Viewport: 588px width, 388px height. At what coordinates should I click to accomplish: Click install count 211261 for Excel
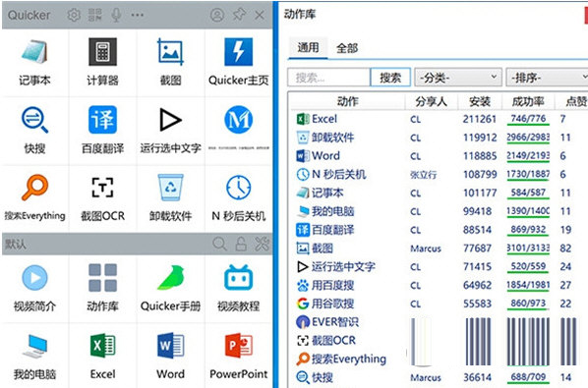(x=480, y=119)
